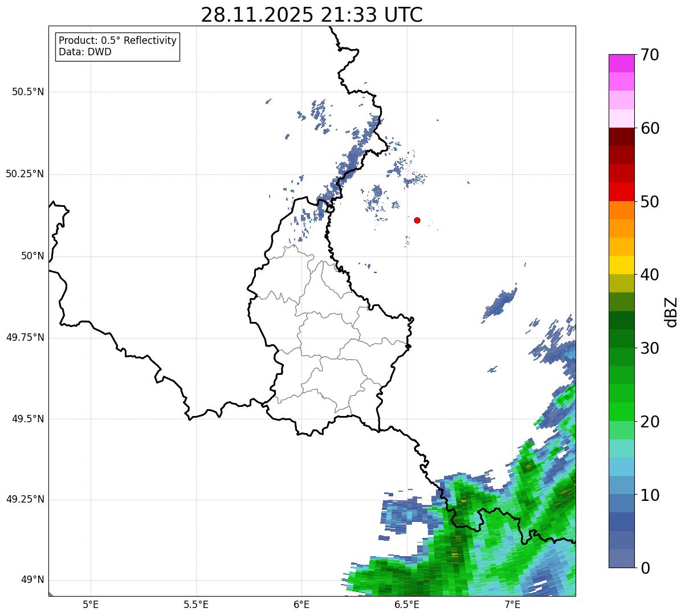
Task: Click the colorbar tick label "20"
Action: pos(650,422)
